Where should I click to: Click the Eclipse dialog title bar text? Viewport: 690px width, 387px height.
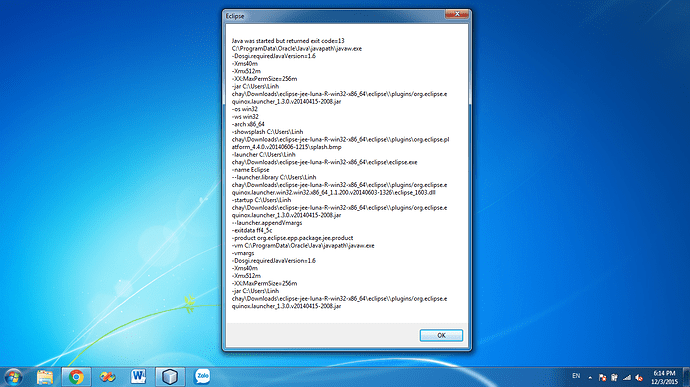[x=235, y=16]
